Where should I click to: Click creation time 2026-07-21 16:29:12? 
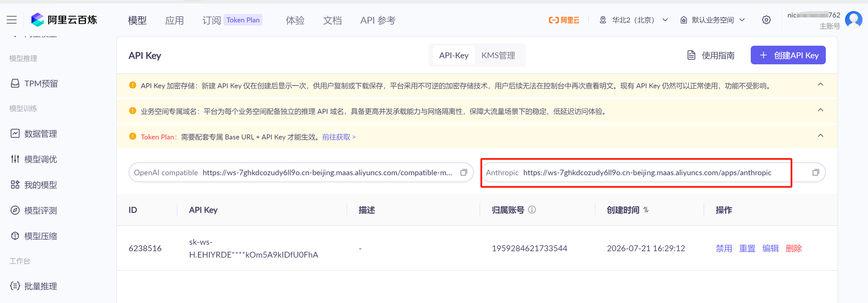coord(646,248)
